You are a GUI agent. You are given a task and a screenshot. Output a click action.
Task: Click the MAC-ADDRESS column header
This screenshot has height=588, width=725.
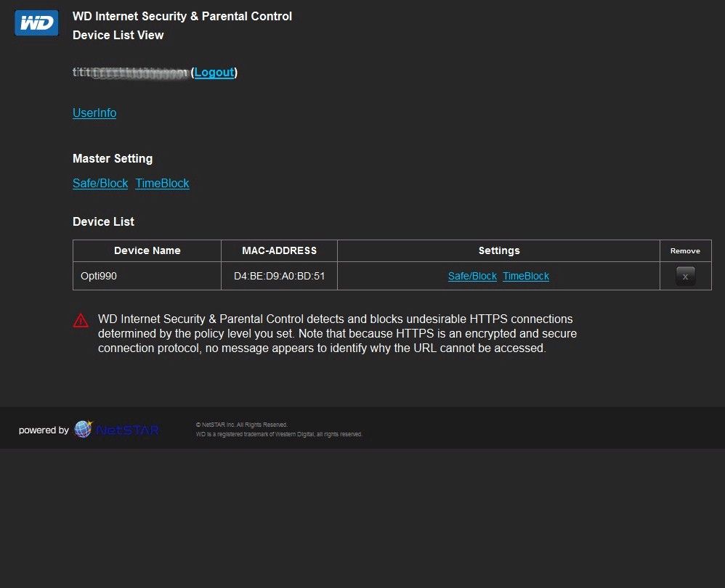click(x=279, y=251)
